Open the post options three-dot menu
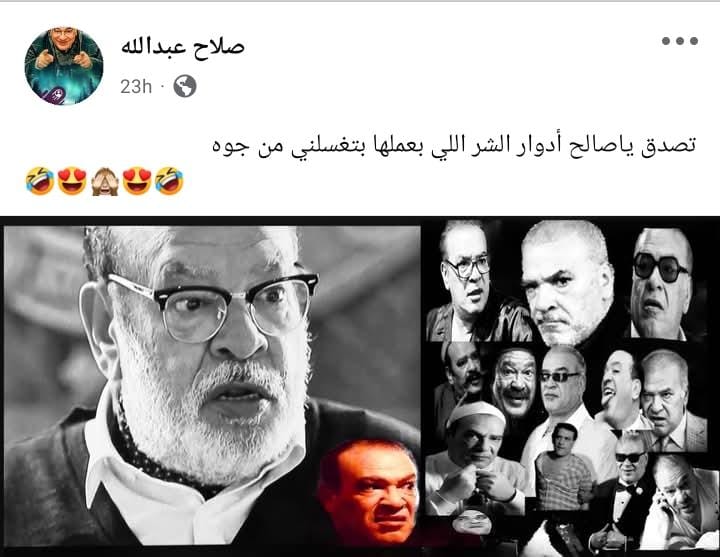 [x=680, y=41]
